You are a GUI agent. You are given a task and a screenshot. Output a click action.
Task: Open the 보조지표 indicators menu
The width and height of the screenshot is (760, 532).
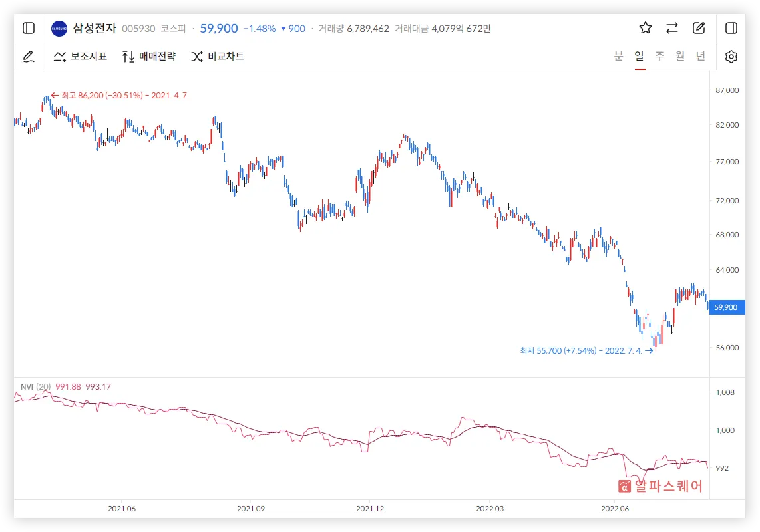point(80,57)
